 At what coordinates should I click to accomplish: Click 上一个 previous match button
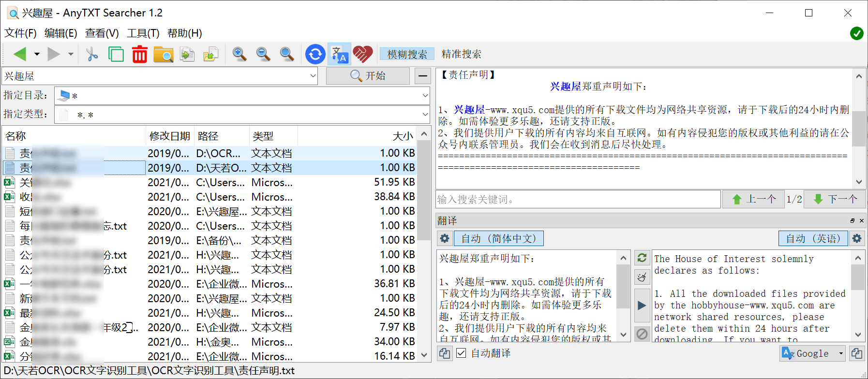coord(753,199)
